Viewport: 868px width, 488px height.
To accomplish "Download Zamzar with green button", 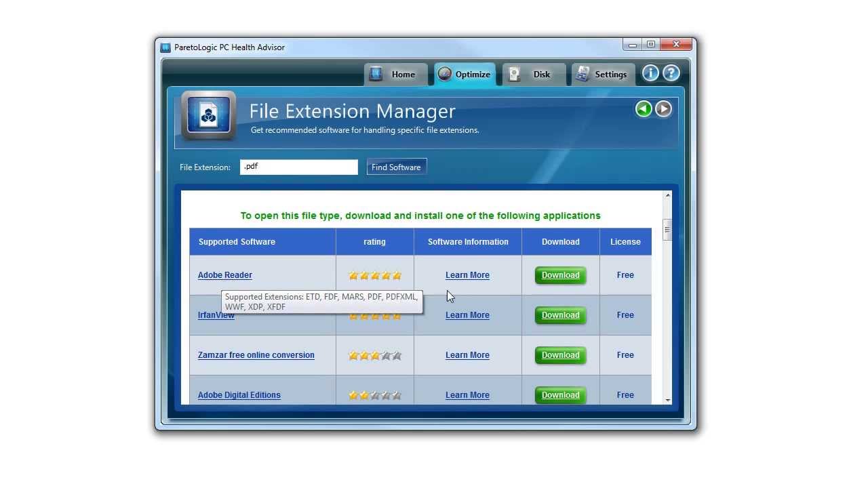I will coord(561,355).
